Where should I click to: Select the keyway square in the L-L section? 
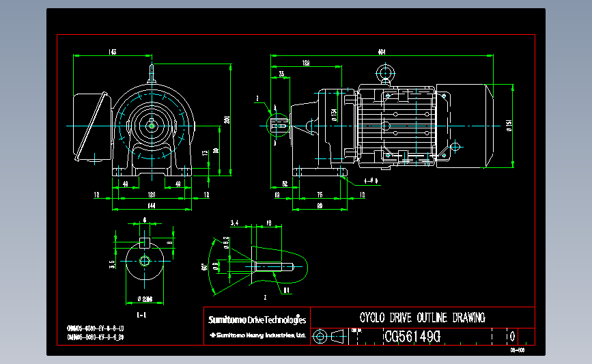145,243
